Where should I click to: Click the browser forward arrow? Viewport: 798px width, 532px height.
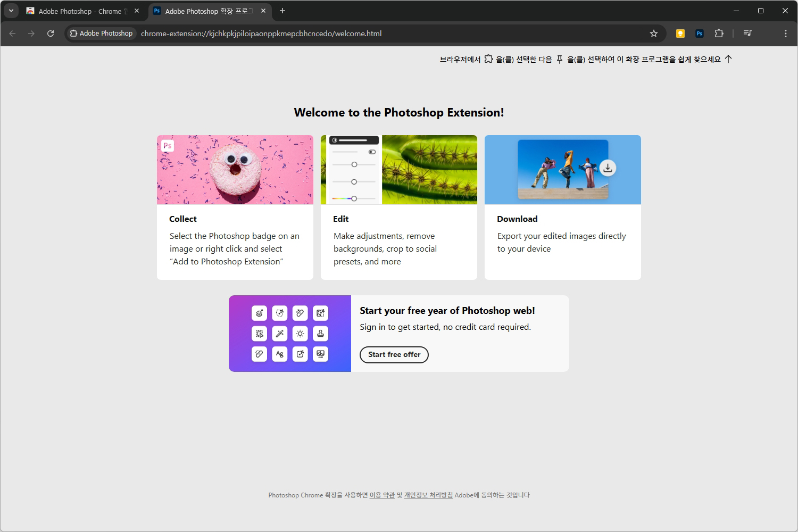click(x=31, y=34)
